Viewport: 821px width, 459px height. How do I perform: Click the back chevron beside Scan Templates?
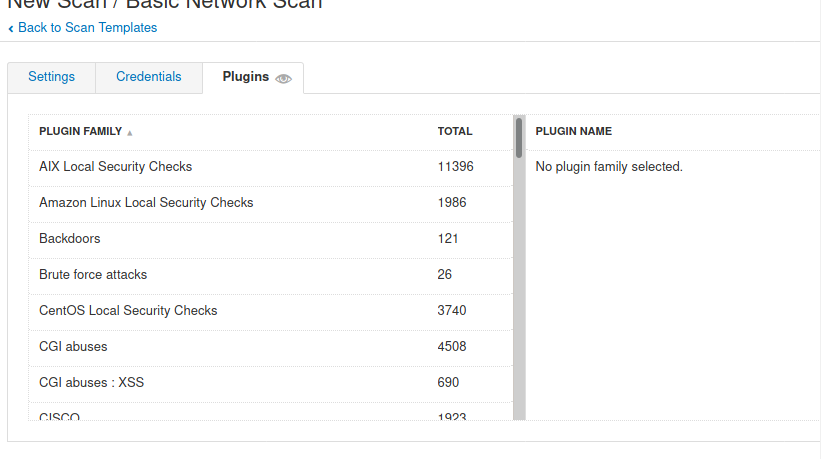[x=11, y=29]
